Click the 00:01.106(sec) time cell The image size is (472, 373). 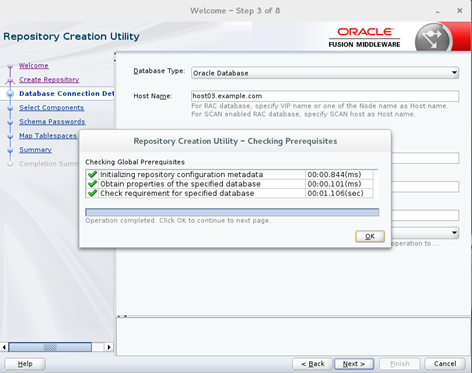tap(339, 193)
